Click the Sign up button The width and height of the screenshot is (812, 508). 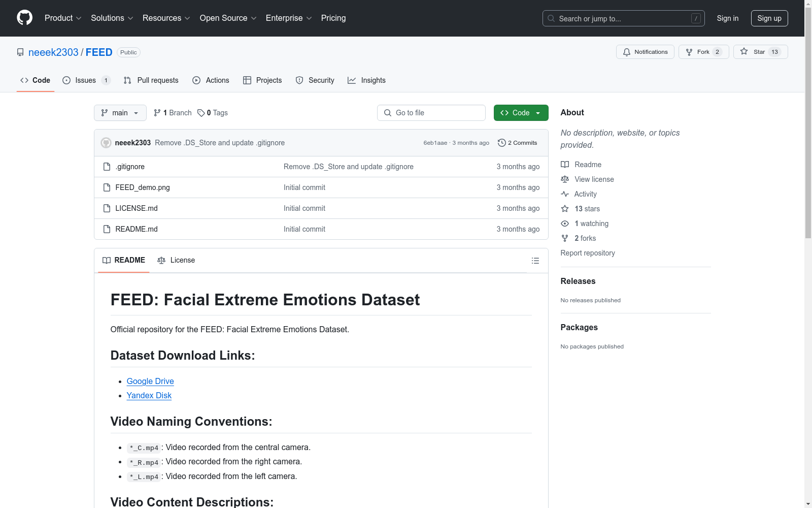click(769, 18)
